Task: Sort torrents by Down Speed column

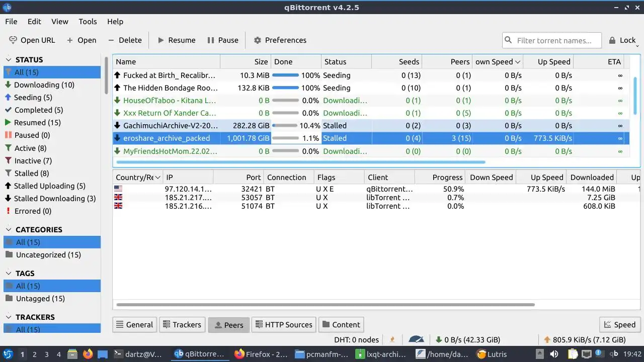Action: click(x=498, y=62)
